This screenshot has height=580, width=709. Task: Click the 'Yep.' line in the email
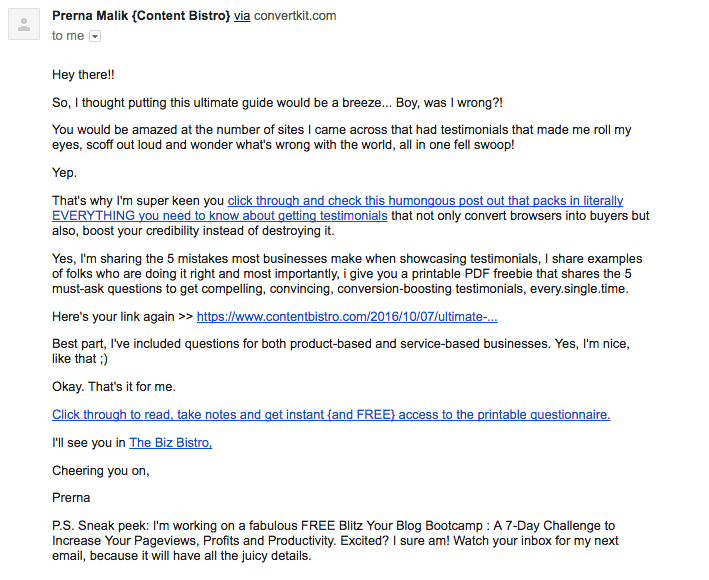point(64,173)
